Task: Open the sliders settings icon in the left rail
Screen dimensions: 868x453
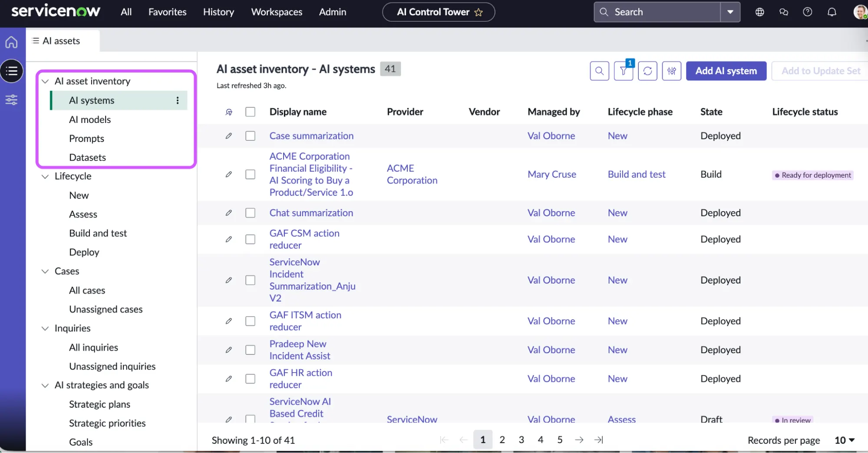Action: point(12,100)
